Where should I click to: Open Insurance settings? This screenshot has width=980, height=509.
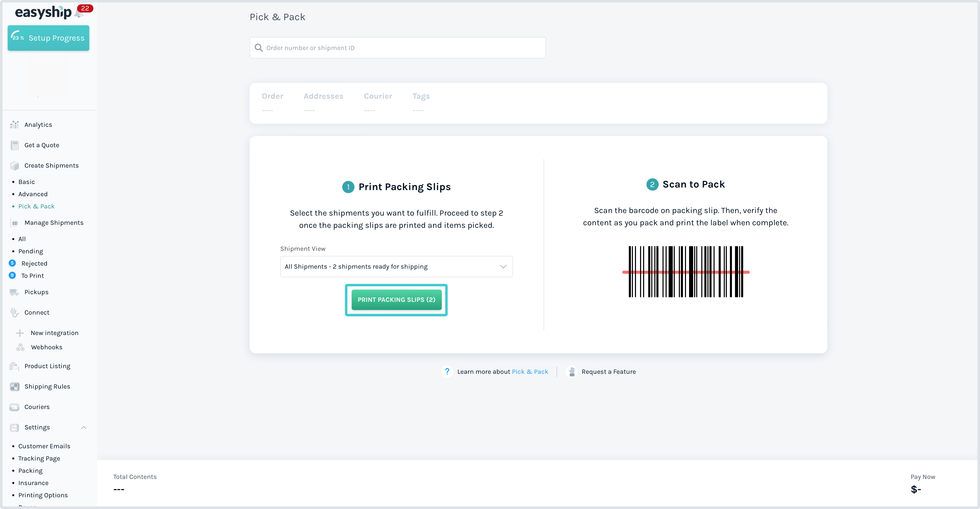click(x=33, y=483)
